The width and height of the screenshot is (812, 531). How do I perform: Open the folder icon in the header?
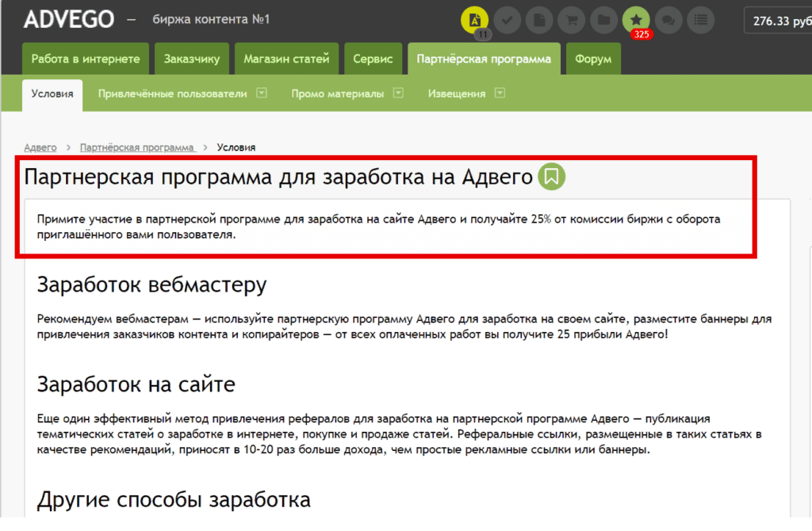click(x=603, y=20)
